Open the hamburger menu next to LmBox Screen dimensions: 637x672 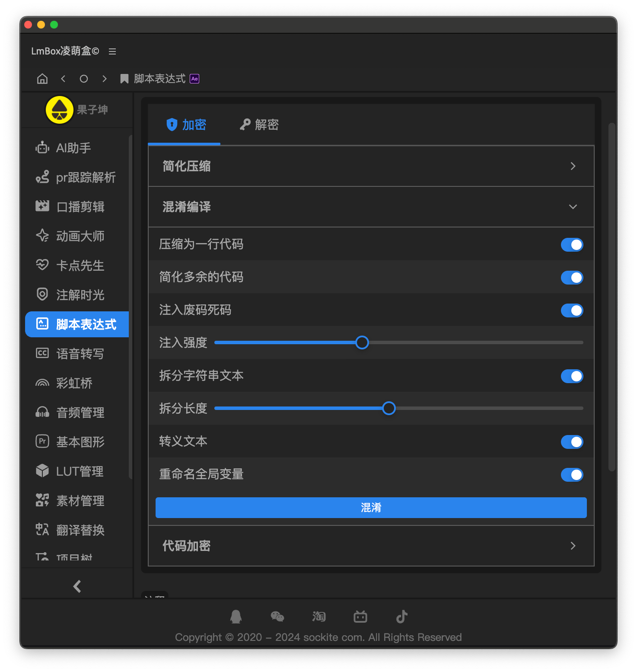click(x=112, y=51)
